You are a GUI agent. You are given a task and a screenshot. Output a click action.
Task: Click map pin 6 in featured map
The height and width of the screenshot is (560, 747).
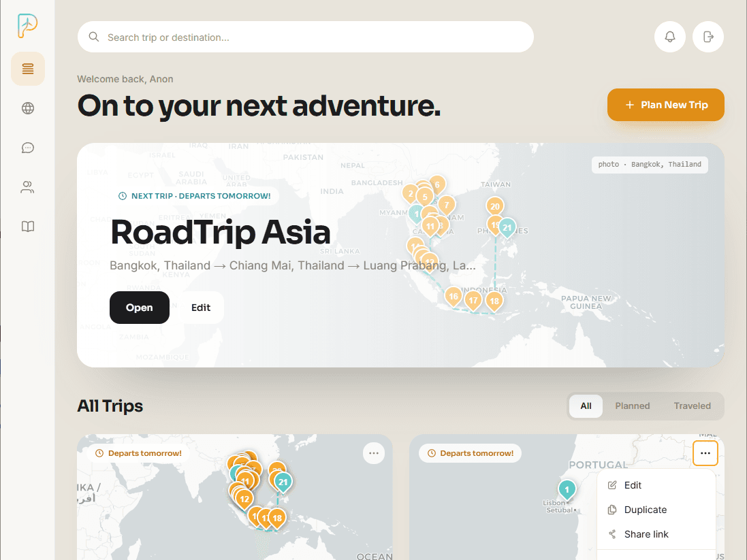click(x=439, y=183)
